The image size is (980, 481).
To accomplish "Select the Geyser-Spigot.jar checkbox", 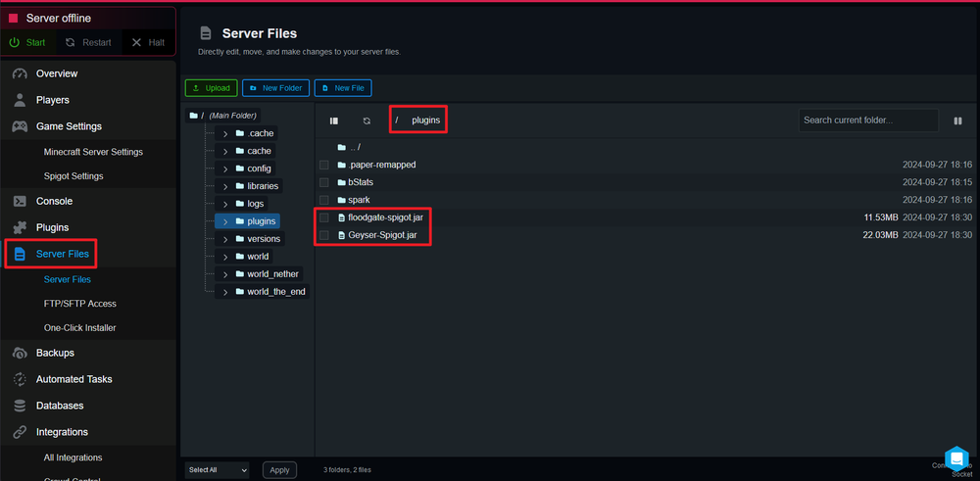I will (324, 235).
